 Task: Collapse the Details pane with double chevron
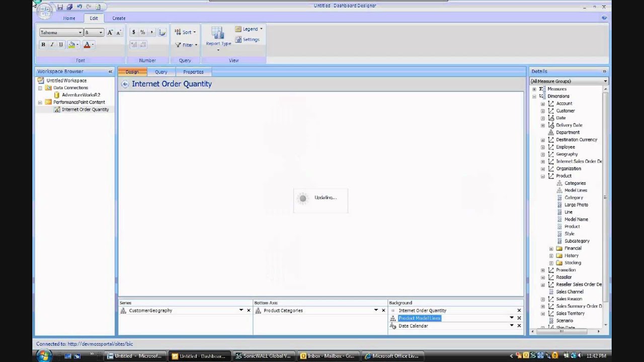604,71
